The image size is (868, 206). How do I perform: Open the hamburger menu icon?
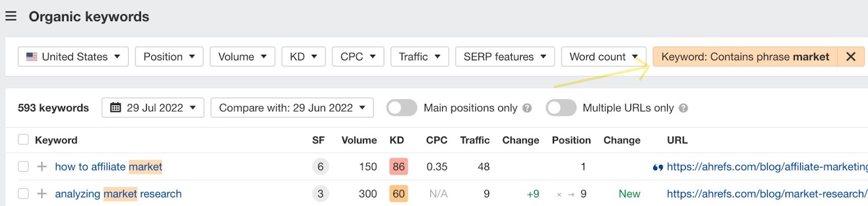(x=11, y=16)
